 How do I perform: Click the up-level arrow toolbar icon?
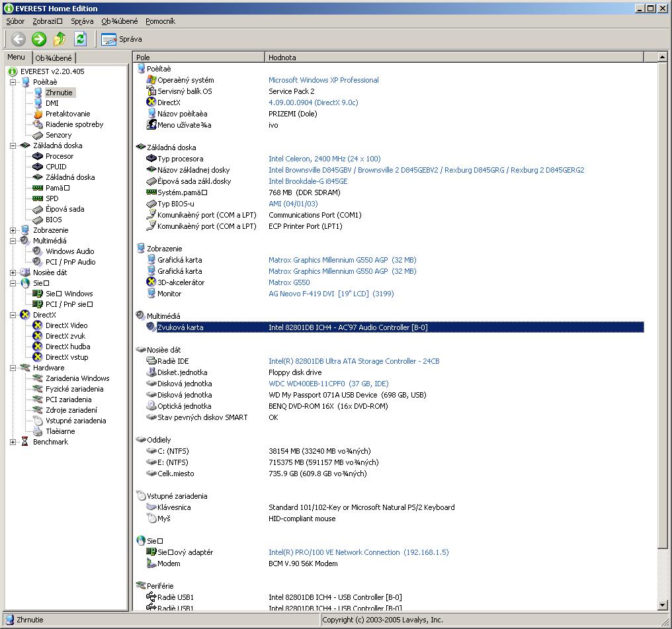click(x=60, y=39)
